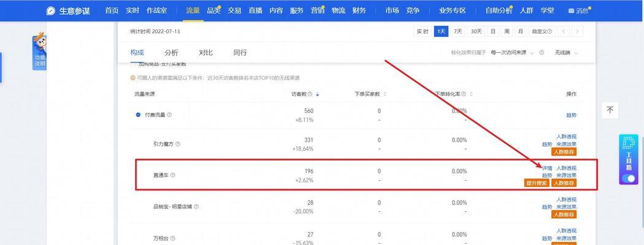This screenshot has height=245, width=644.
Task: Open 内容 in top navigation
Action: pyautogui.click(x=276, y=10)
